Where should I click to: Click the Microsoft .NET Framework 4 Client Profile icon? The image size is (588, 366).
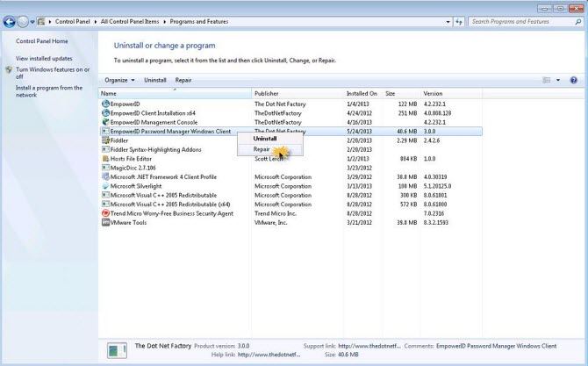(105, 177)
